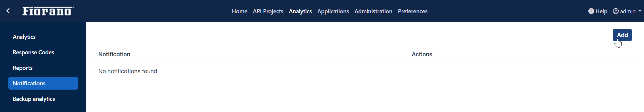Click the Notification column header
Screen dimensions: 644x112
point(114,54)
